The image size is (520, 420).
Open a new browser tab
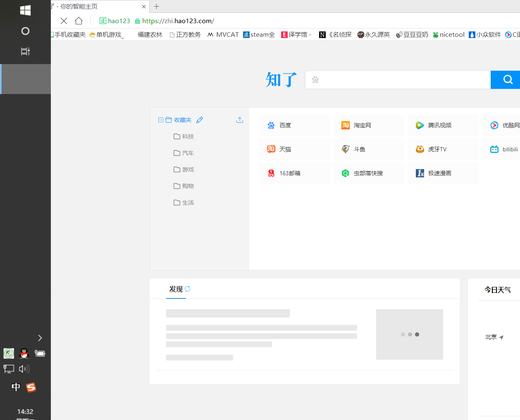[156, 7]
